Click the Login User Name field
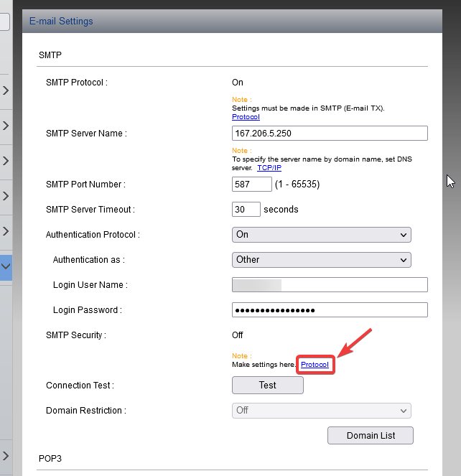Image resolution: width=461 pixels, height=476 pixels. point(330,285)
